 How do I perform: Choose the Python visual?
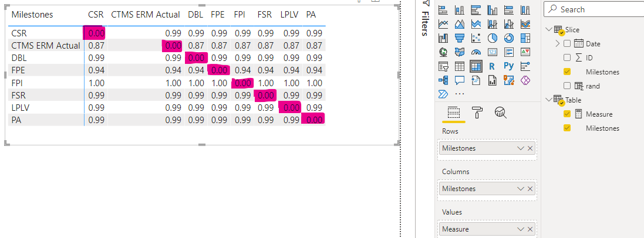point(509,66)
